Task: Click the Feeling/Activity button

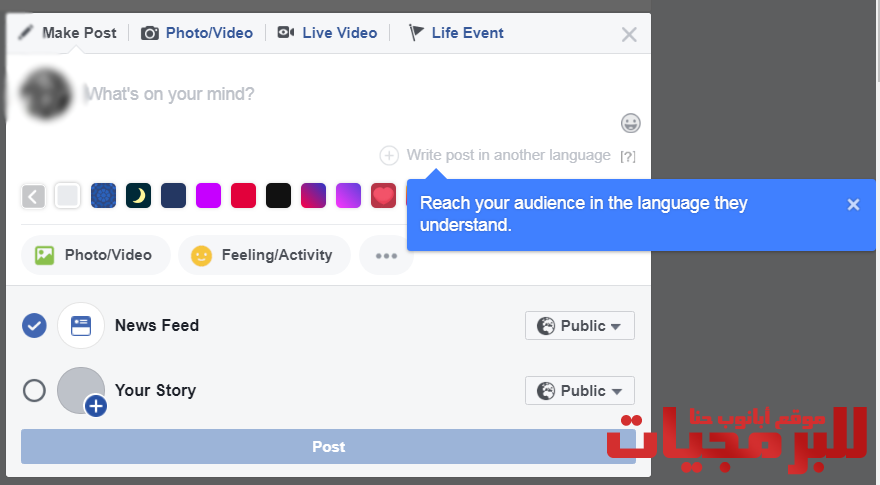Action: click(264, 255)
